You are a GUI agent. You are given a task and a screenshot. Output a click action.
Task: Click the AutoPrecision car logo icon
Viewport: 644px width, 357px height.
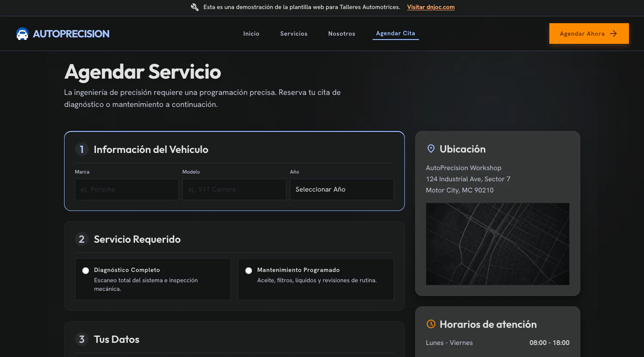click(x=22, y=34)
